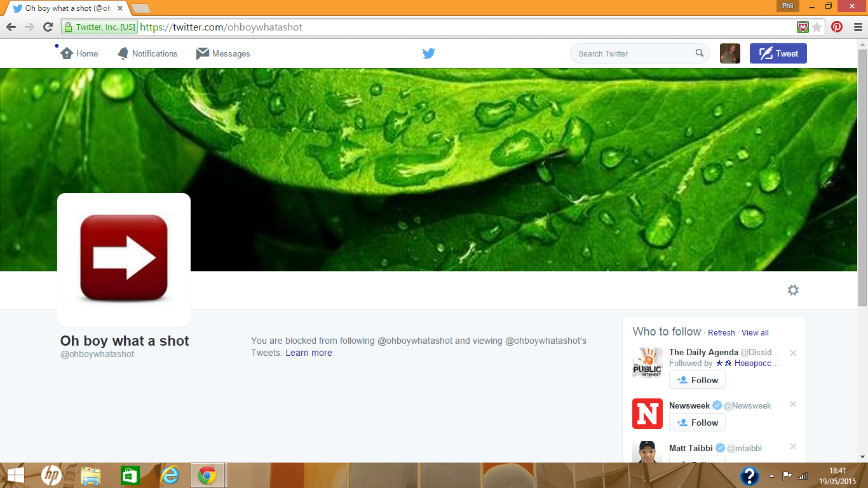The image size is (868, 488).
Task: Follow The Daily Agenda
Action: click(697, 380)
